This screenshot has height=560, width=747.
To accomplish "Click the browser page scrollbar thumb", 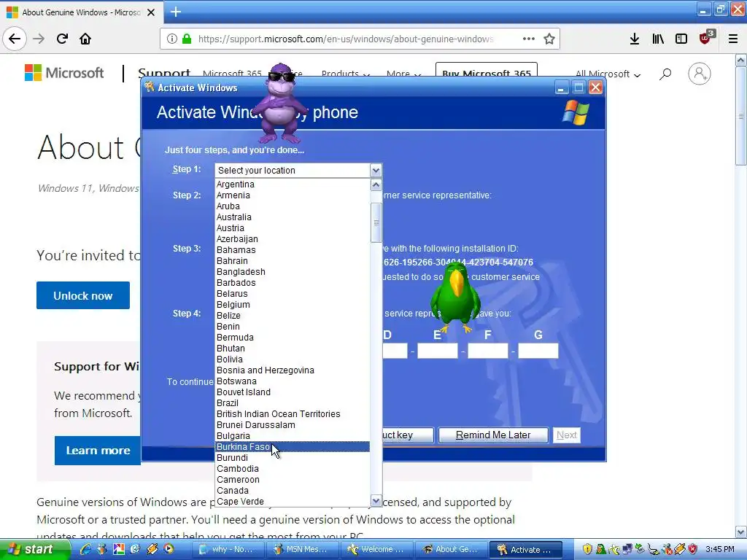I will coord(741,117).
